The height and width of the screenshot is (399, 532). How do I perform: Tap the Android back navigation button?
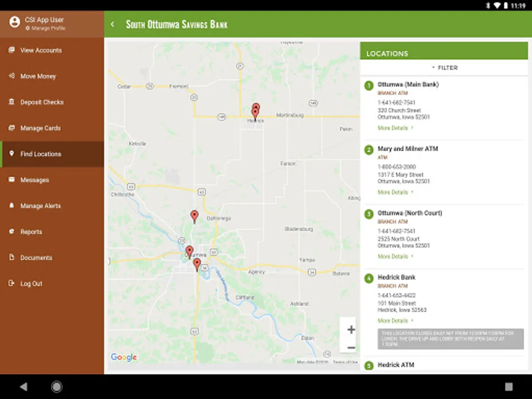pos(23,387)
